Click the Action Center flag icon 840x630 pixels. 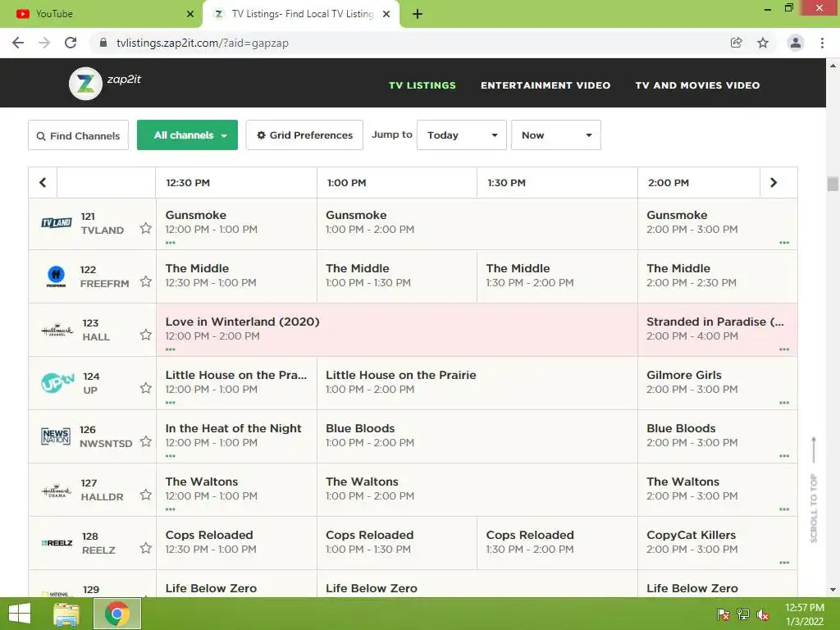[x=724, y=614]
